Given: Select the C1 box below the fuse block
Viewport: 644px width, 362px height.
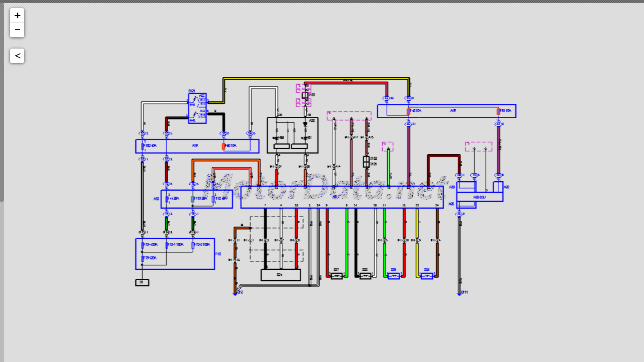Looking at the screenshot, I should [x=142, y=282].
